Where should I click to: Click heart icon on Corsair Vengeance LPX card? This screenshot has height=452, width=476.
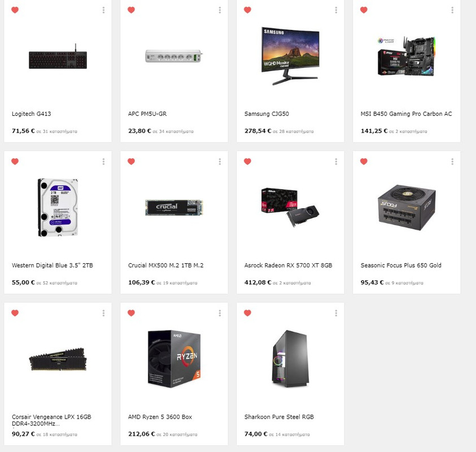tap(15, 313)
